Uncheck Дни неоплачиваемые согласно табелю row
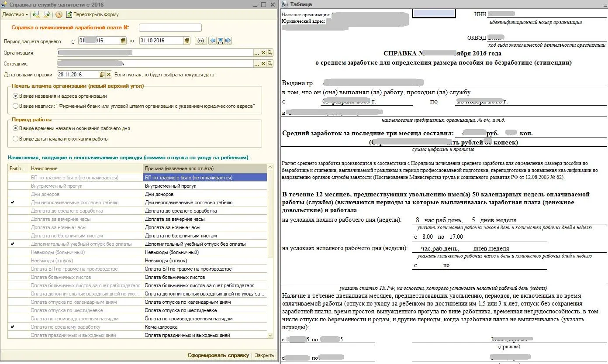608x364 pixels. tap(12, 203)
